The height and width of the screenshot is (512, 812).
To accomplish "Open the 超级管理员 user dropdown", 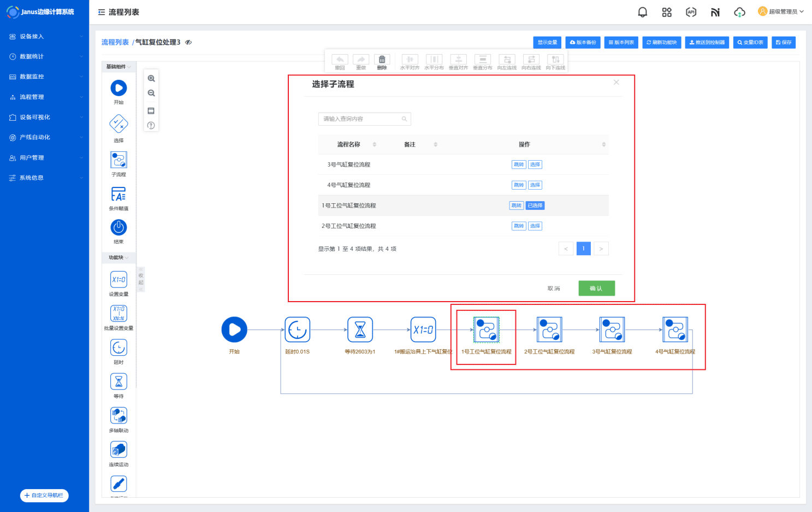I will point(781,11).
